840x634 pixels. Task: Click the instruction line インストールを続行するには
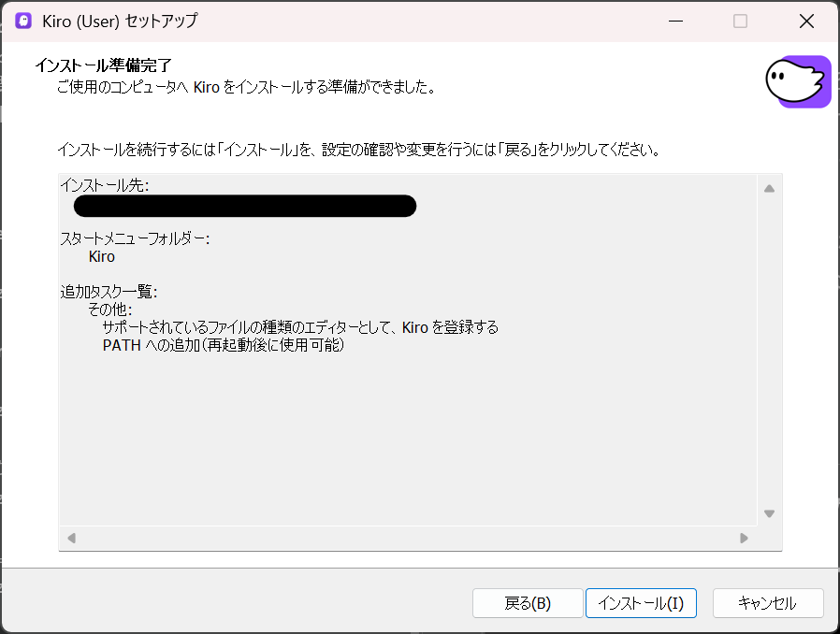[358, 150]
